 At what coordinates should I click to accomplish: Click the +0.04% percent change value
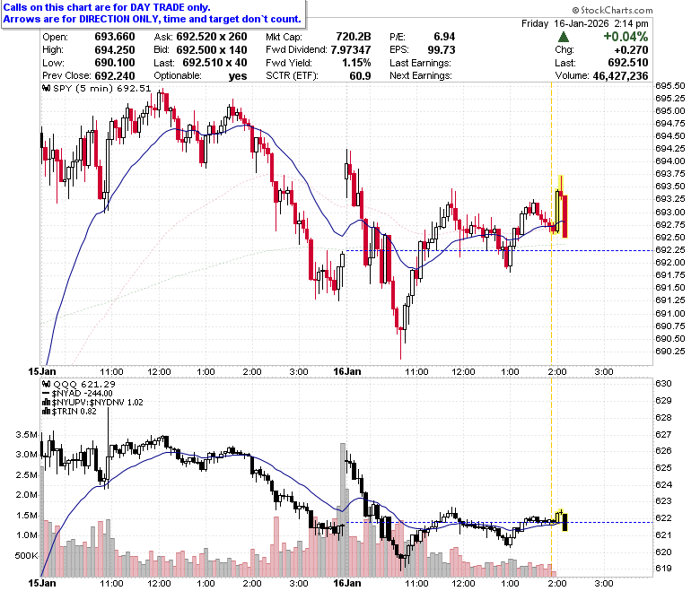point(626,37)
